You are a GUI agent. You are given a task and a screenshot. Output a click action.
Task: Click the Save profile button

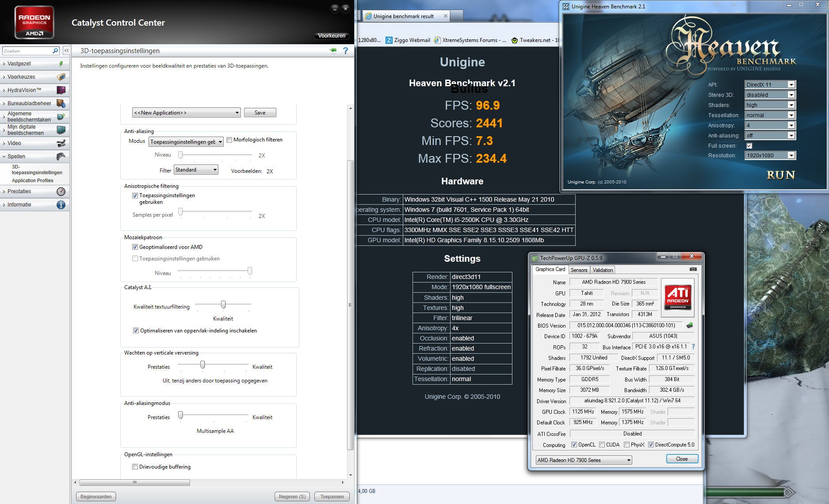(x=260, y=113)
